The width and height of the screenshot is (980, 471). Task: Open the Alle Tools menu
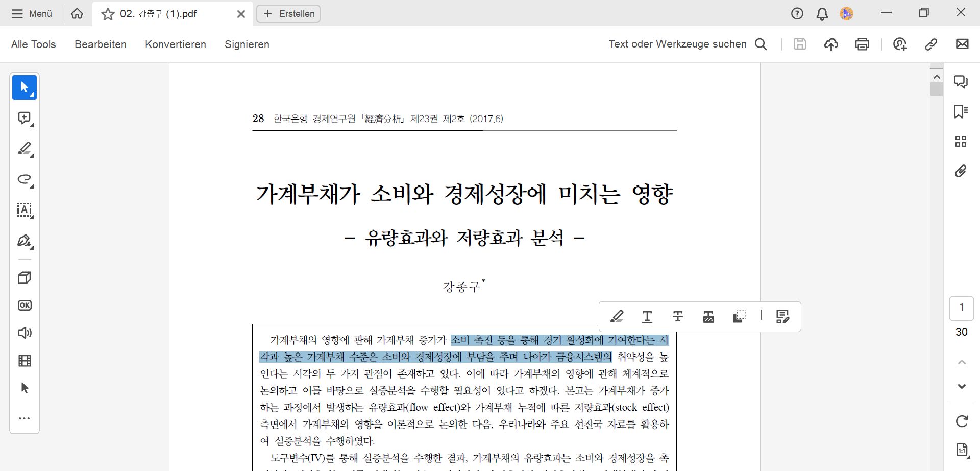33,44
